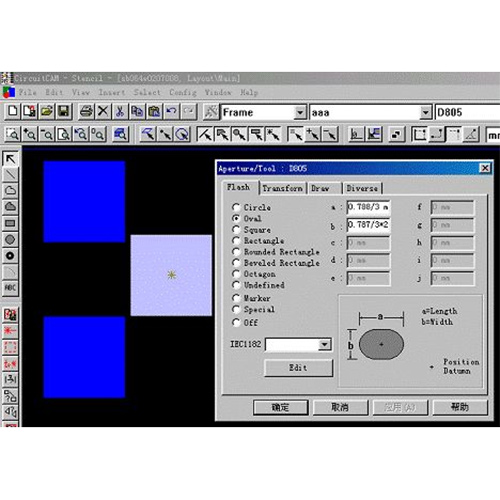Click the Undo arrow icon

tap(171, 111)
